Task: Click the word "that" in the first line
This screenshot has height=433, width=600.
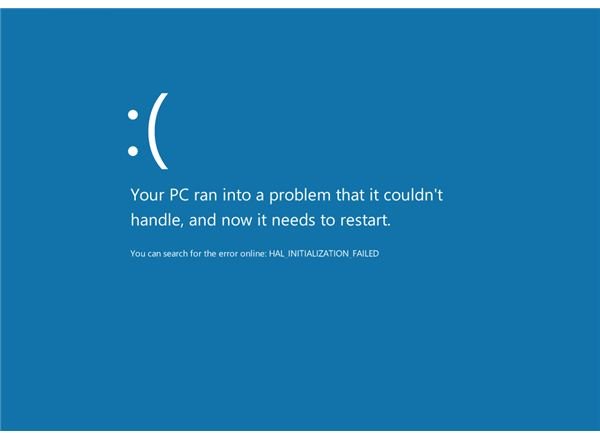Action: click(x=350, y=195)
